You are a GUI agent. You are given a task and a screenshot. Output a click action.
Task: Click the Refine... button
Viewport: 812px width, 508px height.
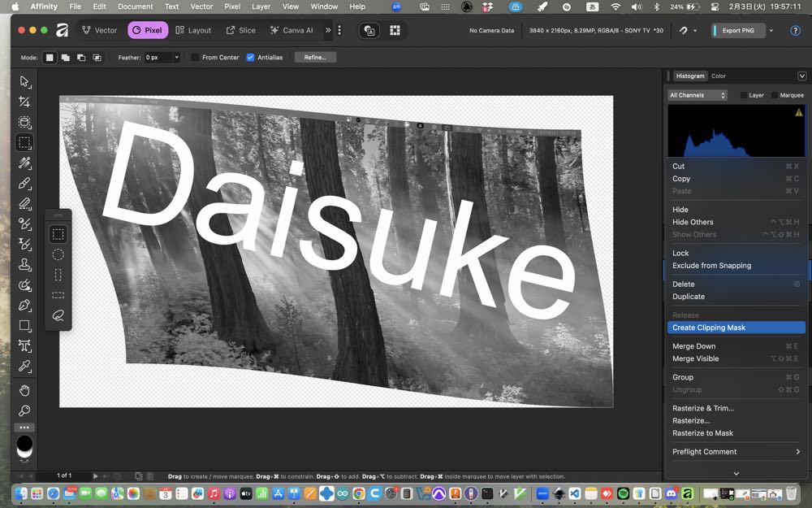(x=315, y=58)
